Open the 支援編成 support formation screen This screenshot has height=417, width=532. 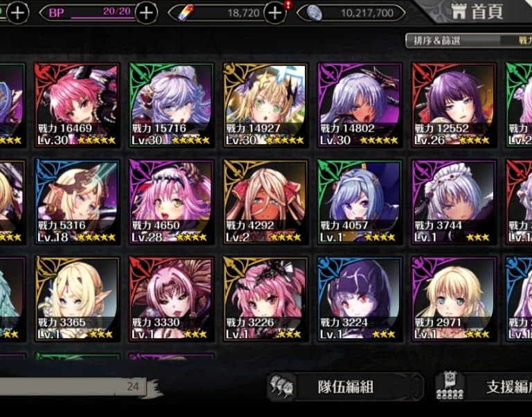pos(484,387)
